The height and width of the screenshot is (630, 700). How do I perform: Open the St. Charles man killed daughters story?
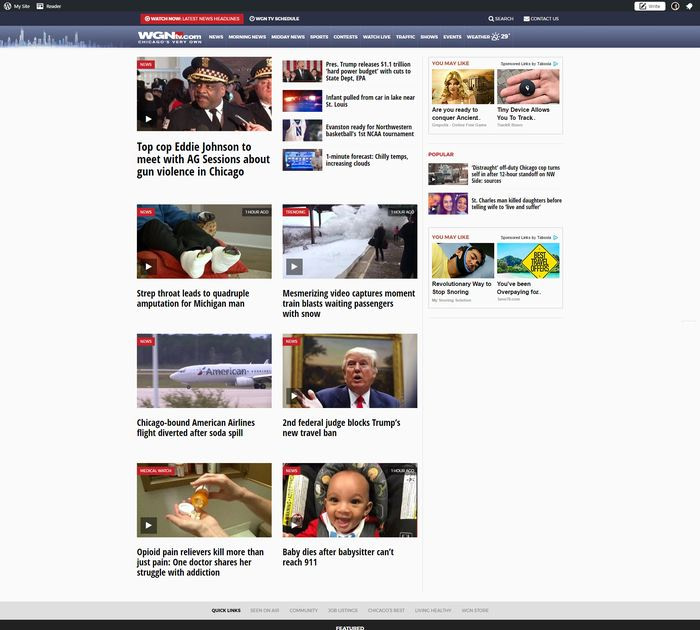point(517,204)
